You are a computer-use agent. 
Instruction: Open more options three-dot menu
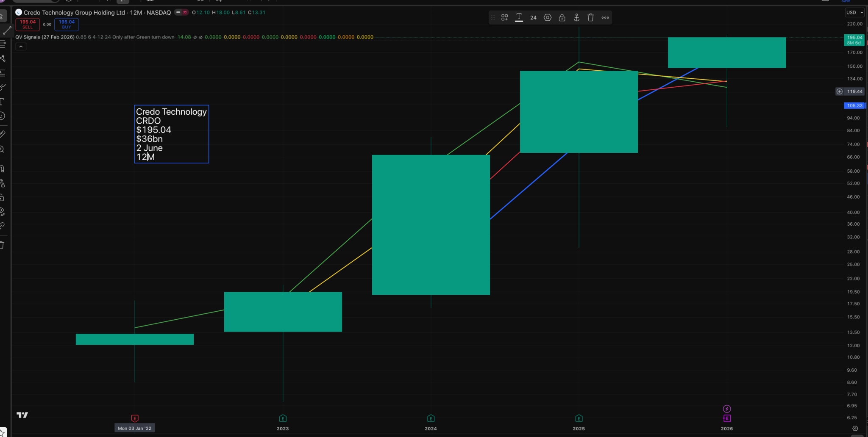click(605, 17)
